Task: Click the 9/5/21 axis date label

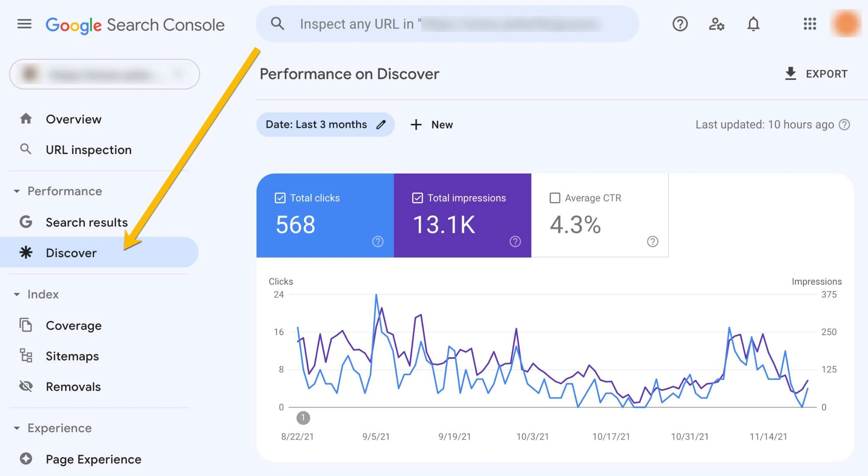Action: pyautogui.click(x=376, y=437)
